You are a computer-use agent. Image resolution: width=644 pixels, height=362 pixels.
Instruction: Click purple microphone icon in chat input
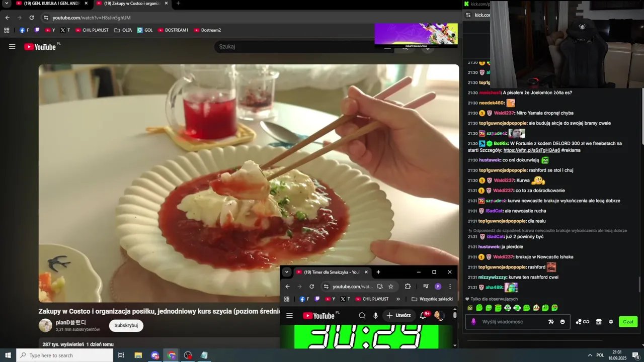(x=473, y=322)
